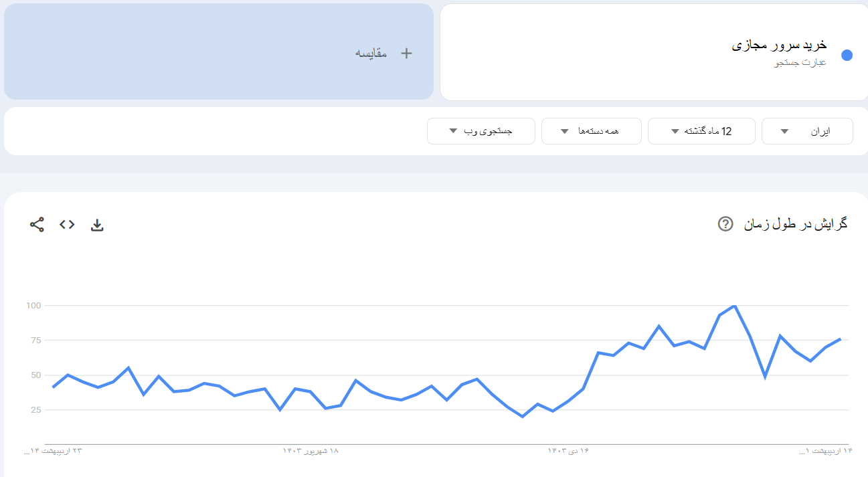The height and width of the screenshot is (477, 868).
Task: Select the خرید سرور مجازی search term text
Action: point(779,45)
